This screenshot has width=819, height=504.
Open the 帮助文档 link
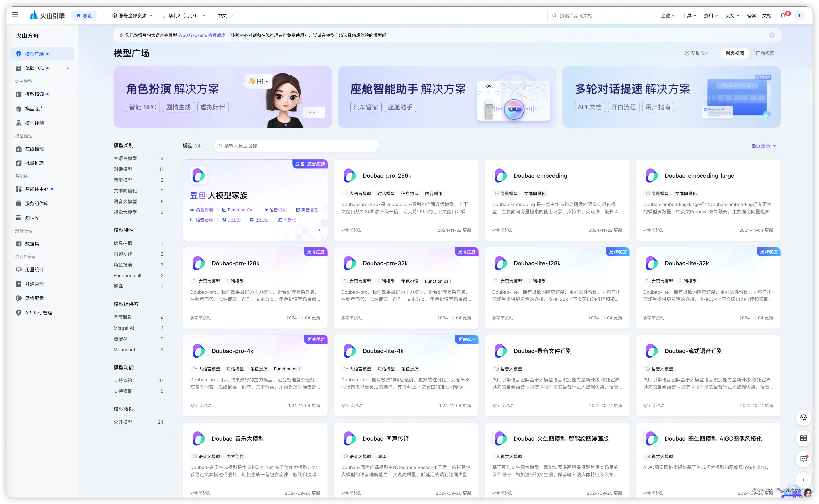(x=697, y=53)
